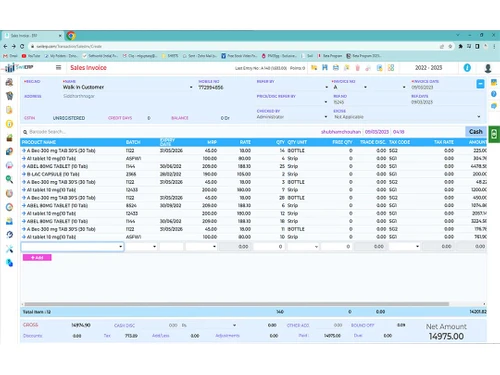Click the B LAC CAPSULE (10 Tab) row

253,174
